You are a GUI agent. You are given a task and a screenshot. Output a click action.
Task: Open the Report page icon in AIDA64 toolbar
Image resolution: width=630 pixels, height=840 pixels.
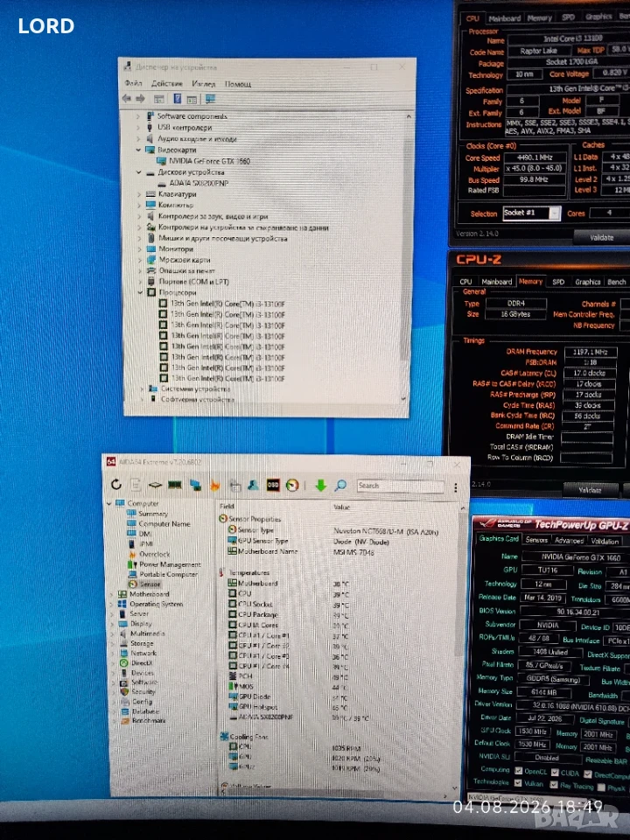pos(136,485)
